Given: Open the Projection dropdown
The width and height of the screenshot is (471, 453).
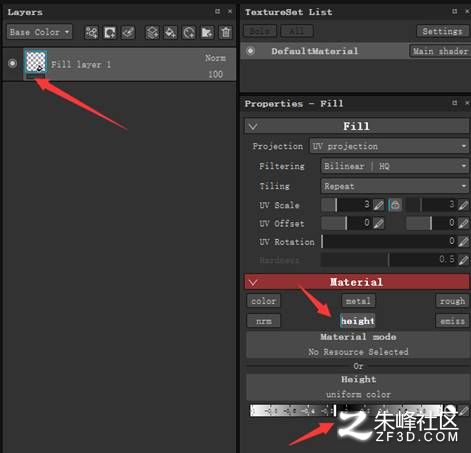Looking at the screenshot, I should pos(389,146).
